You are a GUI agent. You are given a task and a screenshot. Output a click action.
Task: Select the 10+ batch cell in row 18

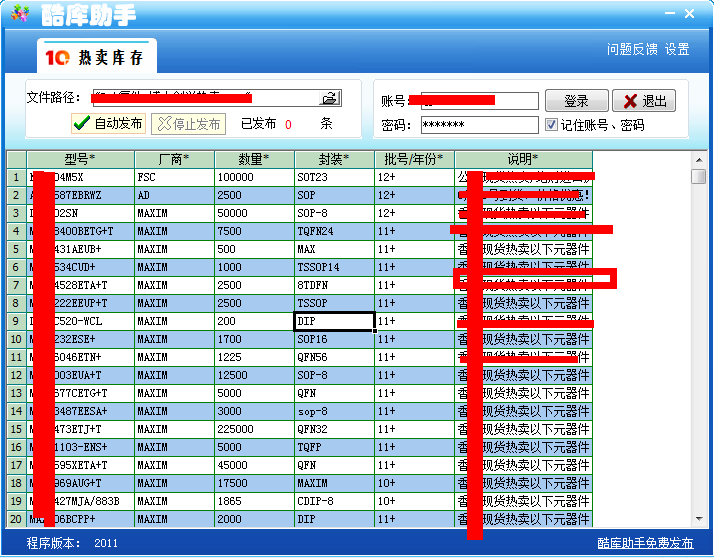pos(414,483)
